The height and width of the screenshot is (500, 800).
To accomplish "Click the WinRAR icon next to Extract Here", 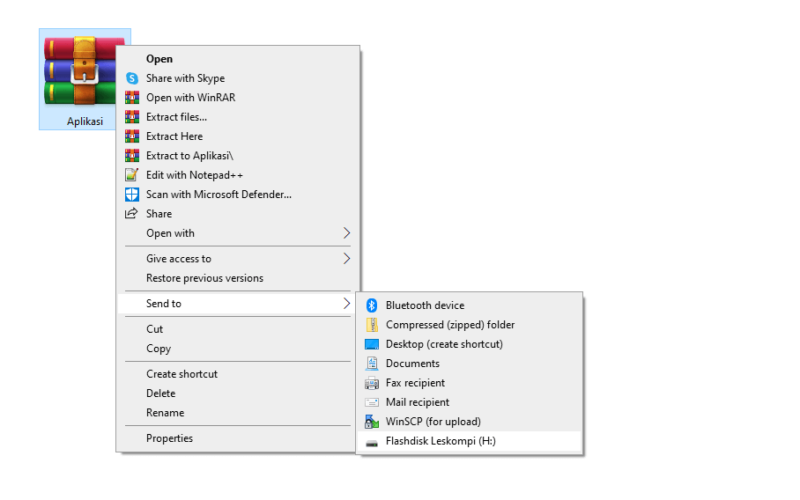I will coord(132,136).
